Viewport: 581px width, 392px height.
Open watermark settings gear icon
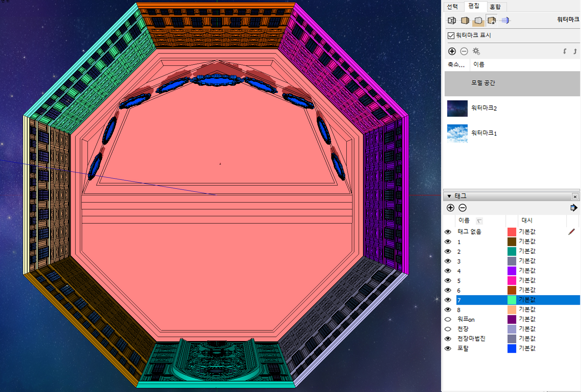pos(476,51)
